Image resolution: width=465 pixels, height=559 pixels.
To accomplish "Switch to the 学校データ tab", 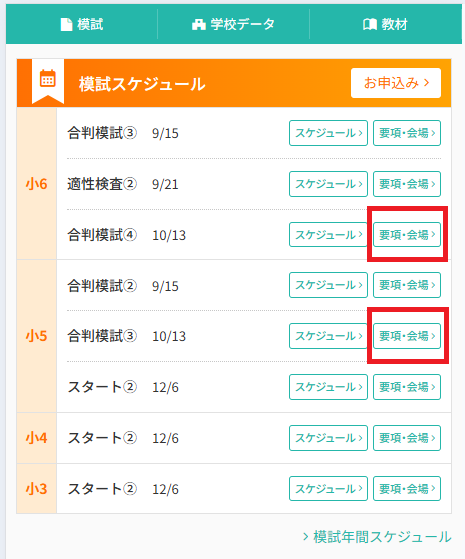I will tap(234, 24).
